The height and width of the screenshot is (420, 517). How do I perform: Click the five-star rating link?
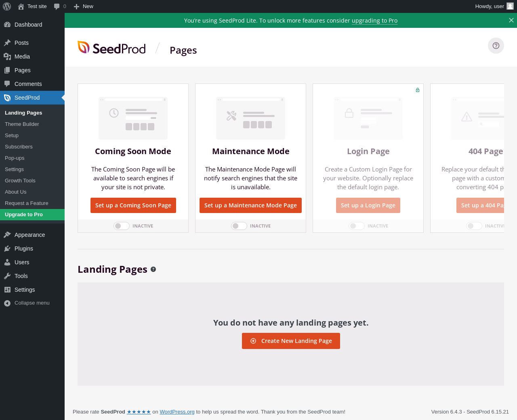(139, 412)
